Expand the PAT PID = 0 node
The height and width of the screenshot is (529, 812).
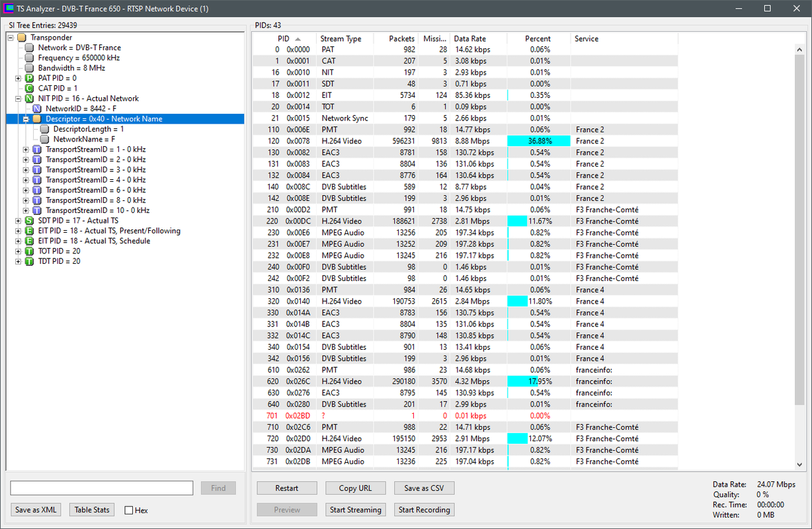point(19,78)
